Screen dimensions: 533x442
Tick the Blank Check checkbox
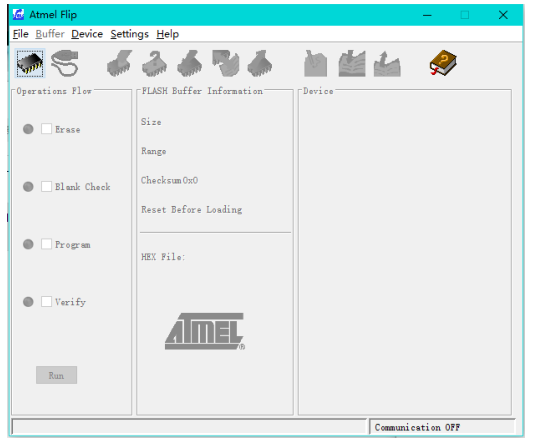pyautogui.click(x=47, y=186)
